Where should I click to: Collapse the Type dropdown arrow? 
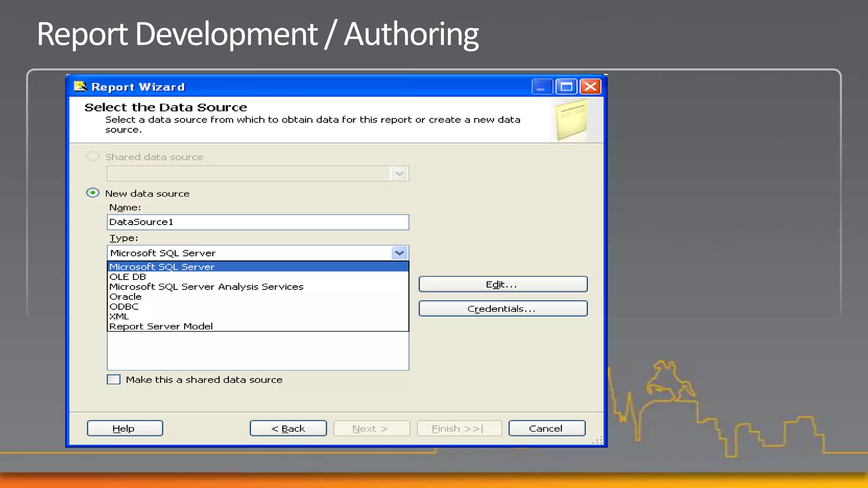399,253
